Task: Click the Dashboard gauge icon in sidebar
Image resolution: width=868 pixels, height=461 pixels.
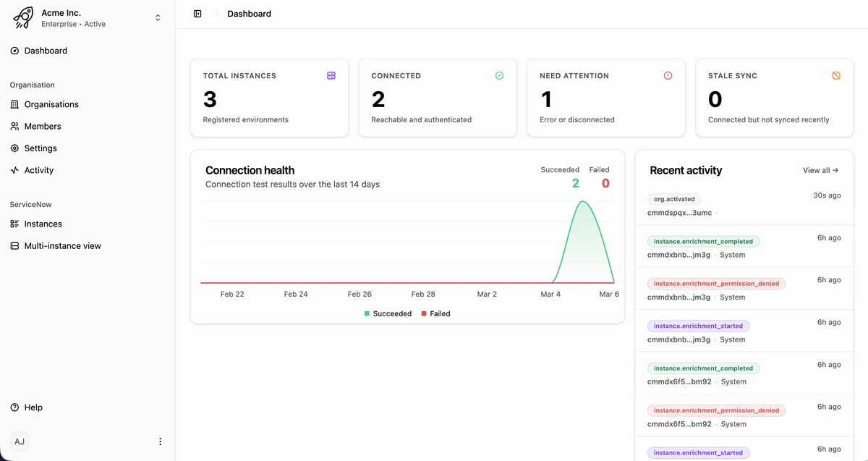Action: coord(14,51)
